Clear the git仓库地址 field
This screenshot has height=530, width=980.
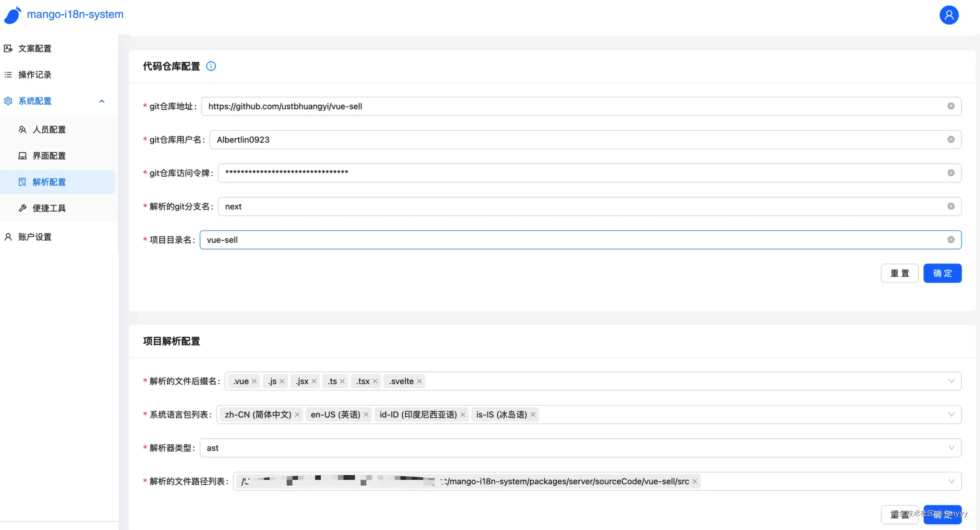pos(951,106)
